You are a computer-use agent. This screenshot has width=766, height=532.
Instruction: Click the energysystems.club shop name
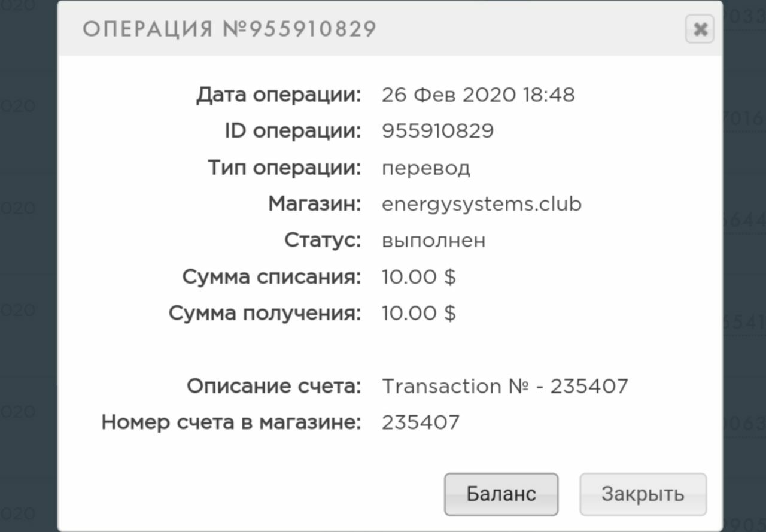(x=481, y=205)
